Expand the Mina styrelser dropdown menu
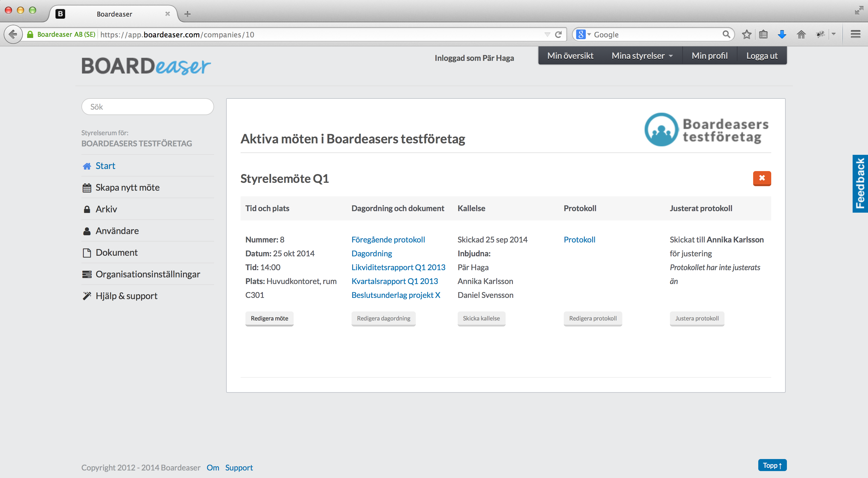The image size is (868, 478). pyautogui.click(x=642, y=56)
